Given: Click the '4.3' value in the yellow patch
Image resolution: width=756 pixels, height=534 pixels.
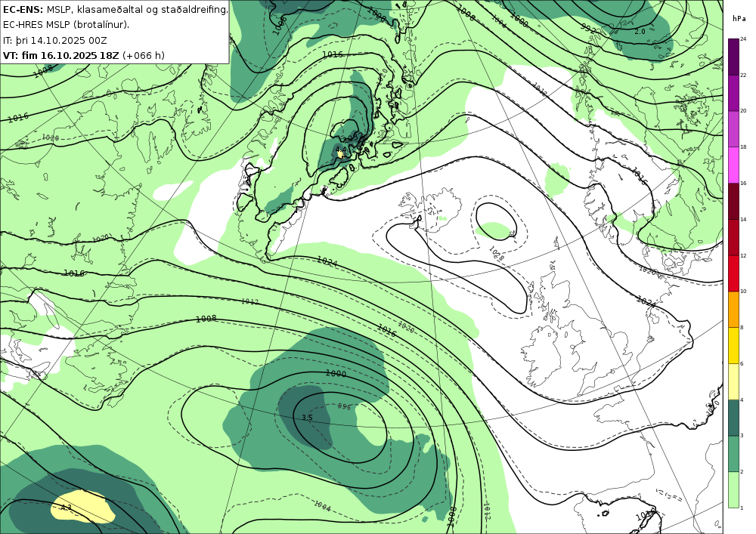Looking at the screenshot, I should 67,508.
